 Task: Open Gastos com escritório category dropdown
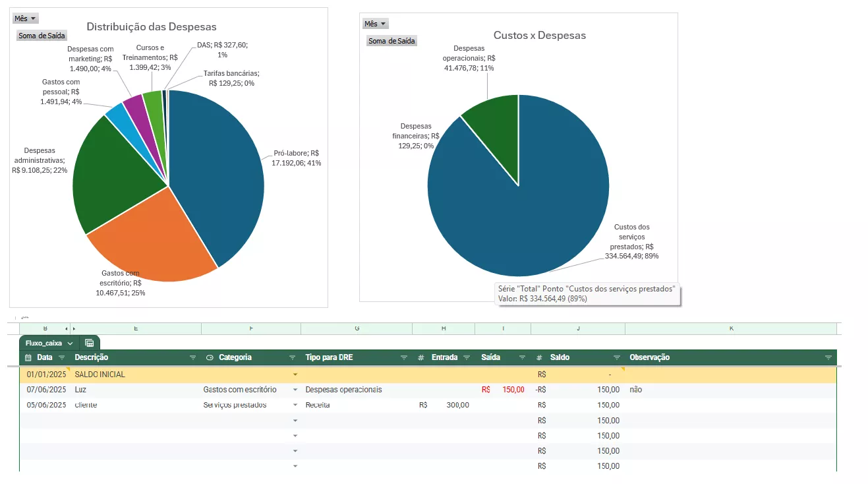[x=295, y=390]
